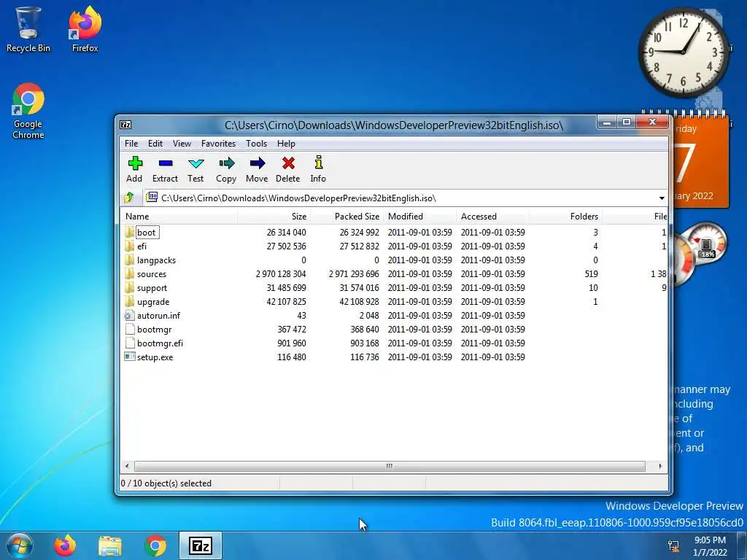Open the File menu

pos(131,144)
